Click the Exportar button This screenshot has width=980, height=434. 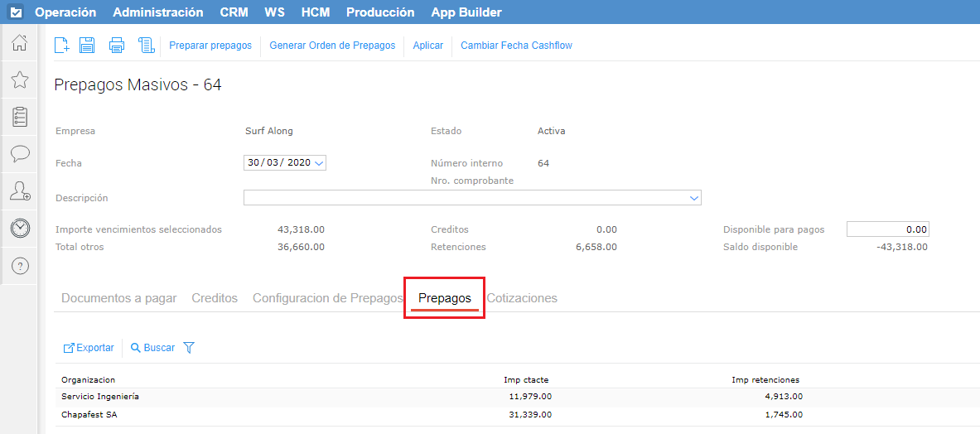[x=89, y=348]
